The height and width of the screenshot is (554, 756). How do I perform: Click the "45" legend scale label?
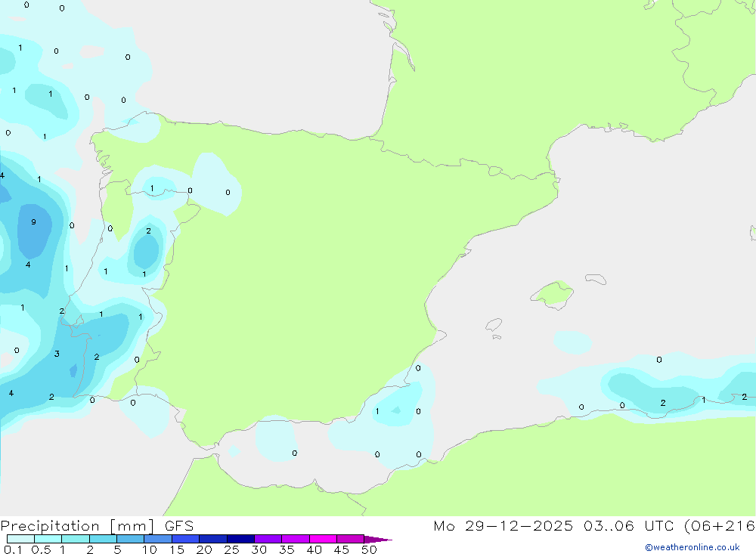pos(342,549)
